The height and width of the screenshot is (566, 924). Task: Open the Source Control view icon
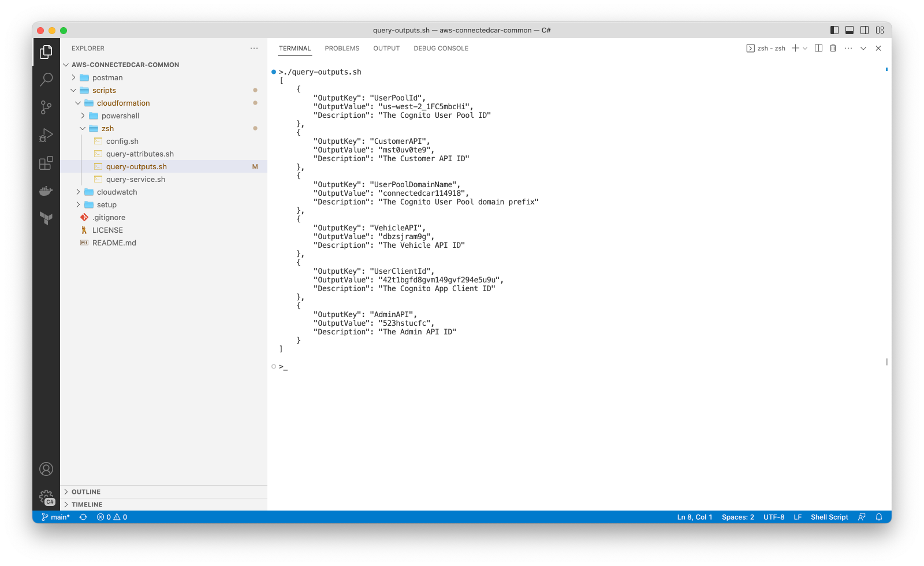[x=46, y=107]
